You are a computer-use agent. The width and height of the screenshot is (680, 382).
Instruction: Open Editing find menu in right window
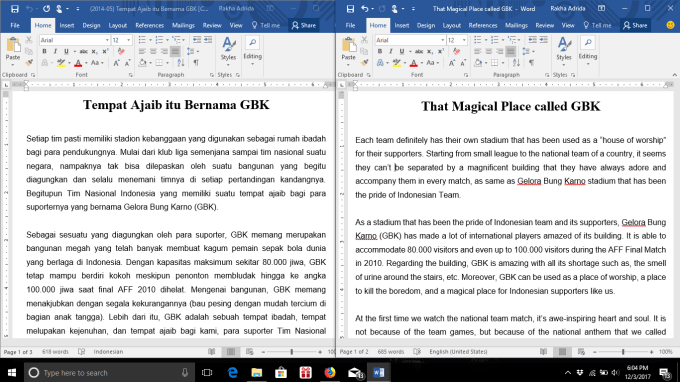(x=588, y=50)
